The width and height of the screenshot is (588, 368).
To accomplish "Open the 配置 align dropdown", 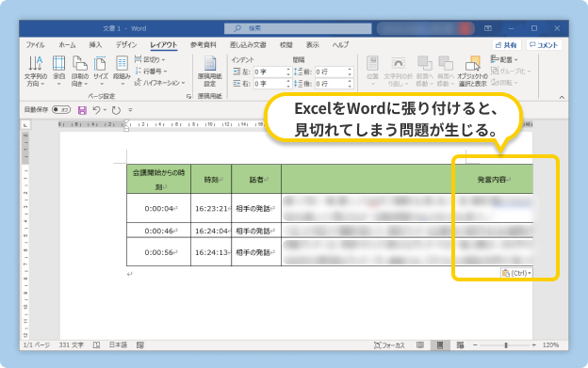I will [x=504, y=59].
